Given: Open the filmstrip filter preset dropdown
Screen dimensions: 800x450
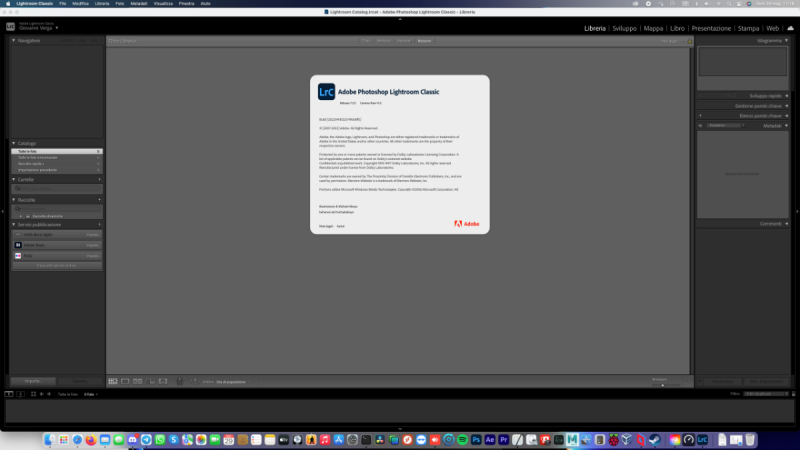Looking at the screenshot, I should [x=766, y=394].
